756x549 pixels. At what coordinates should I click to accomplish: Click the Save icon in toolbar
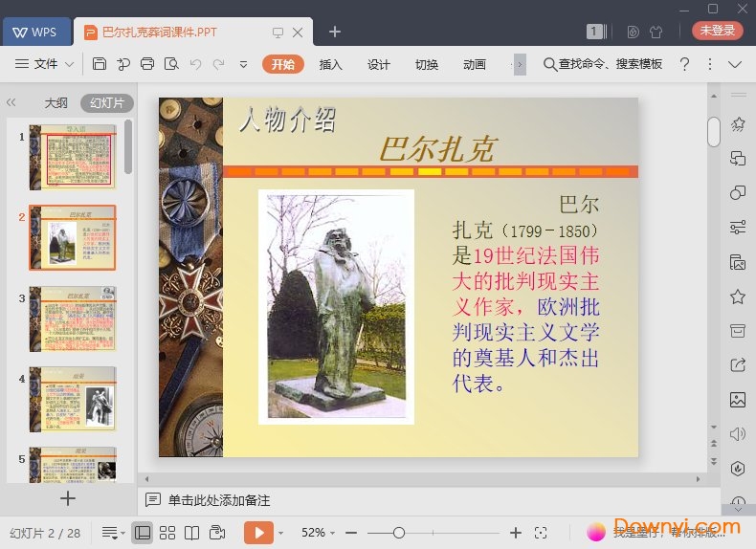pyautogui.click(x=100, y=64)
